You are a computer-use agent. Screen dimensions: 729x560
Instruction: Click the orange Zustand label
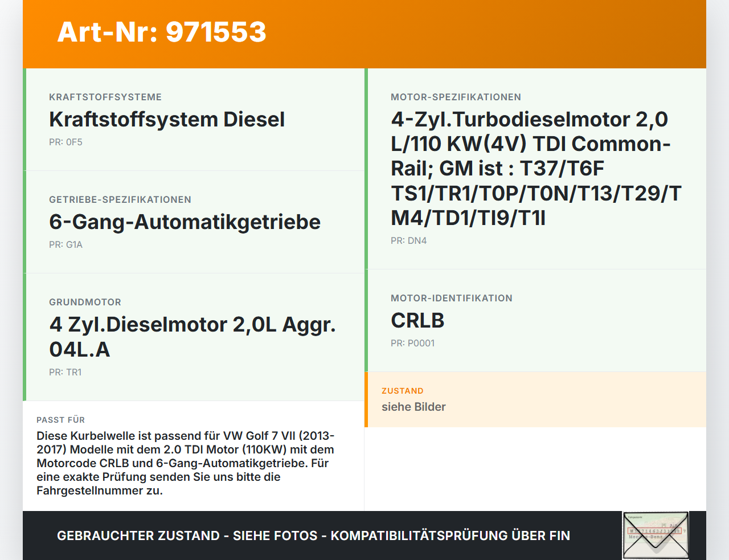point(402,391)
